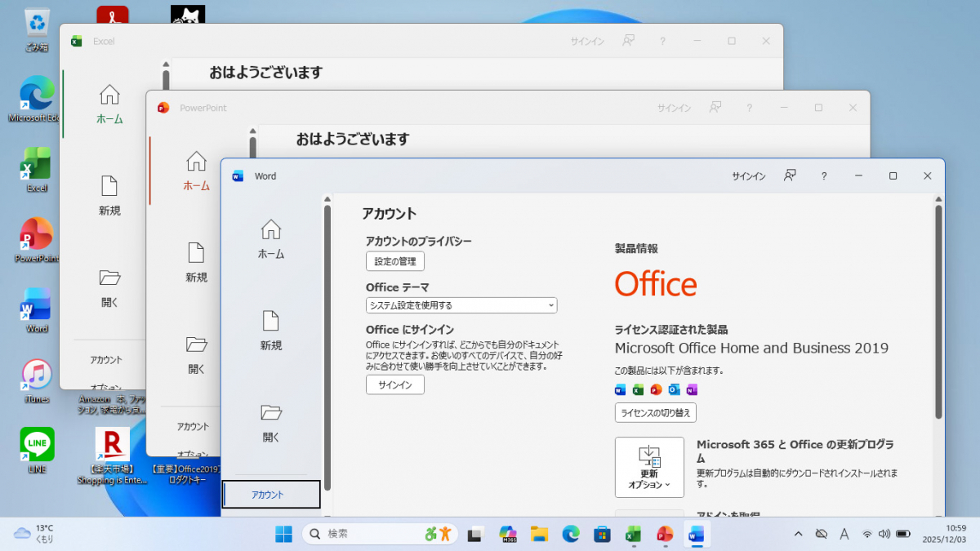
Task: Select 新規 in PowerPoint sidebar
Action: click(x=196, y=263)
